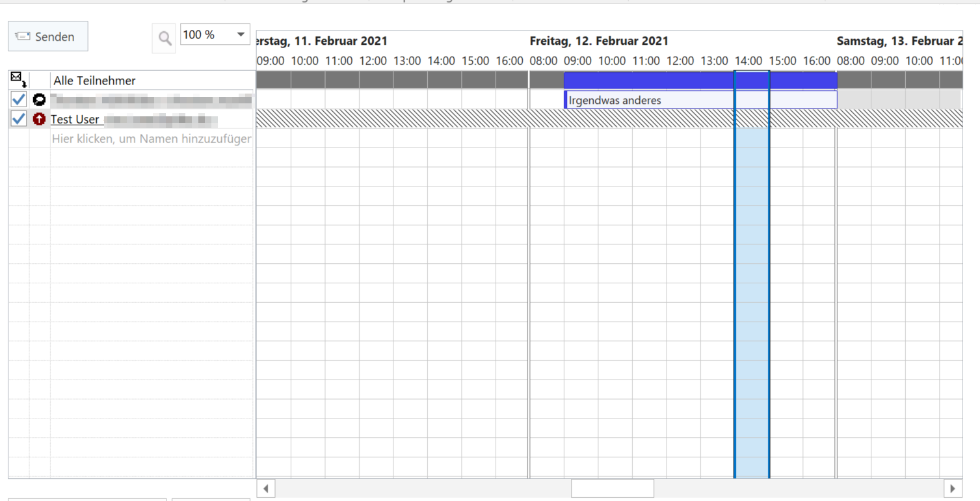Screen dimensions: 980x501
Task: Click the 14:00 label on Friday
Action: [x=748, y=61]
